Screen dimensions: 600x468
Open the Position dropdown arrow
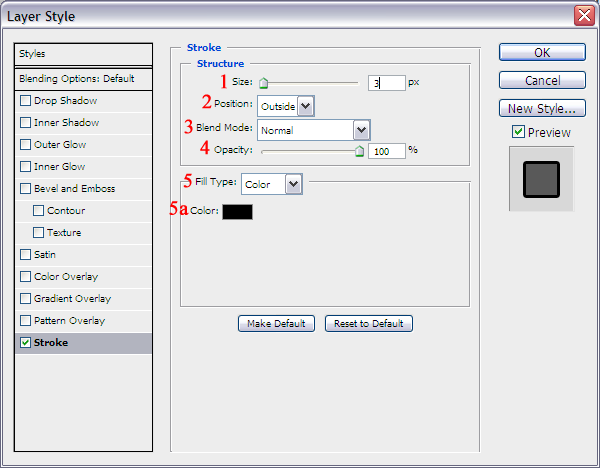click(x=306, y=106)
